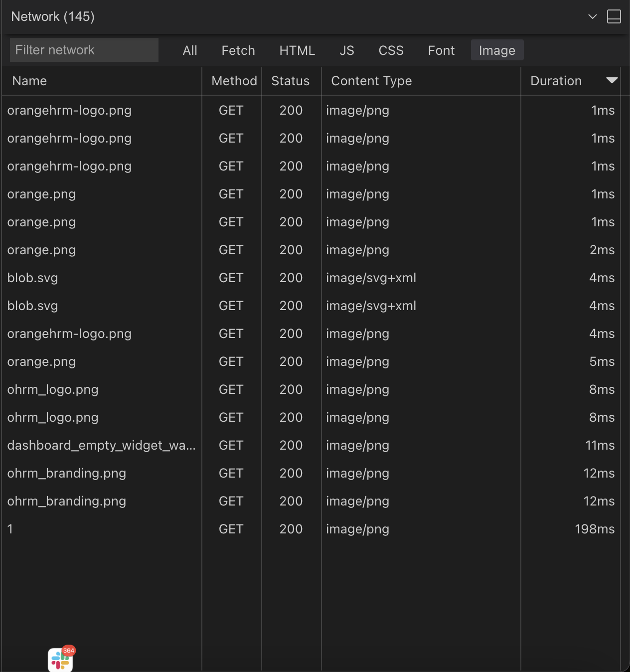
Task: Collapse the Network panel using the chevron
Action: [x=592, y=16]
